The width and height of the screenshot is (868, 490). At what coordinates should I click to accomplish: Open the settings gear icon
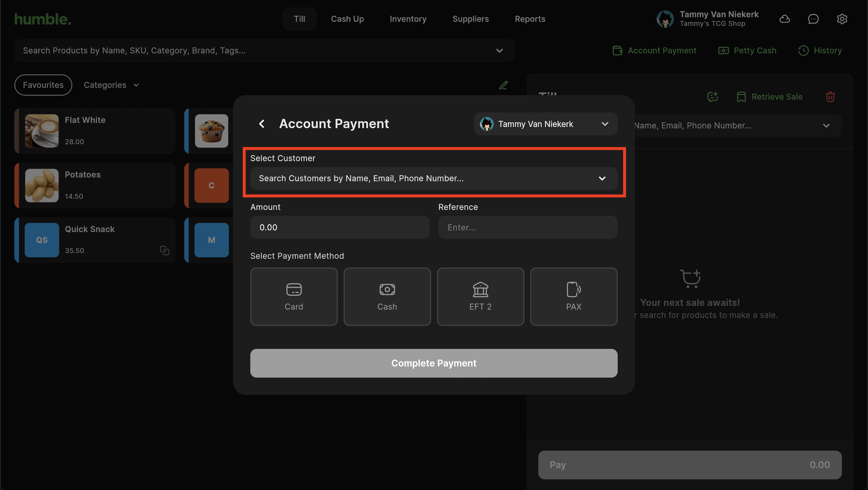pyautogui.click(x=842, y=19)
